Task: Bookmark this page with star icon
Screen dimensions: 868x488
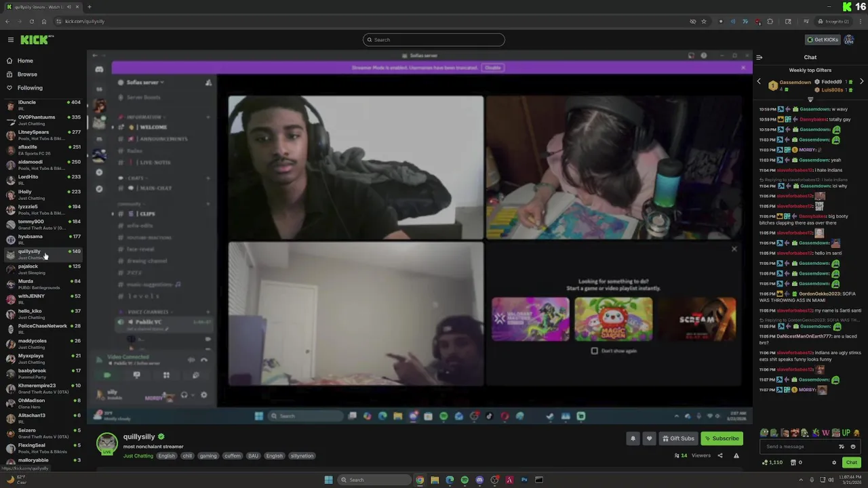Action: click(x=704, y=21)
